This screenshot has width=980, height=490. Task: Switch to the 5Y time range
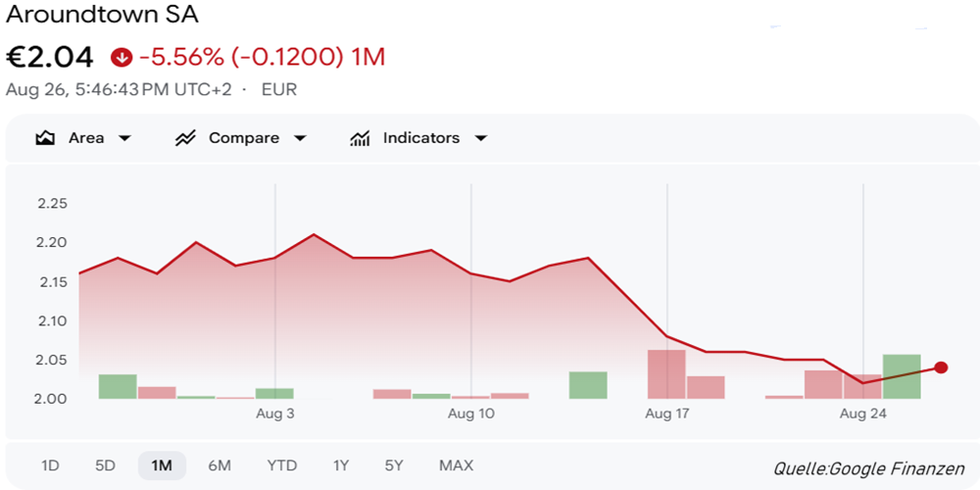pos(394,465)
